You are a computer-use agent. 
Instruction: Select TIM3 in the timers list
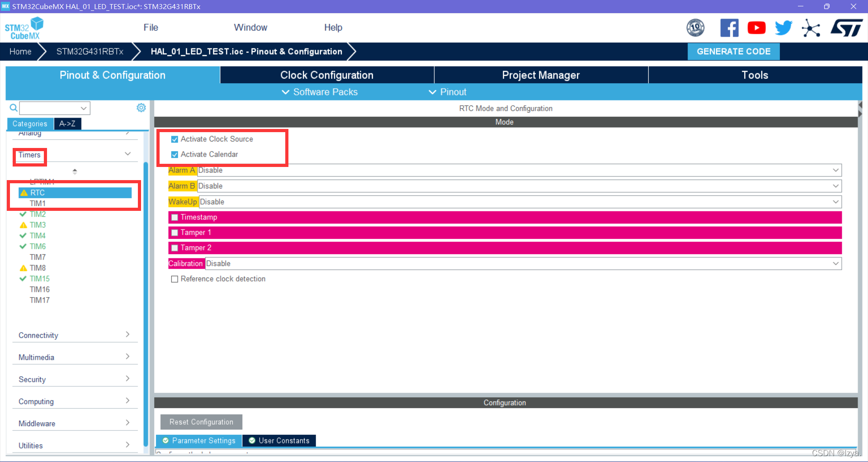tap(38, 225)
